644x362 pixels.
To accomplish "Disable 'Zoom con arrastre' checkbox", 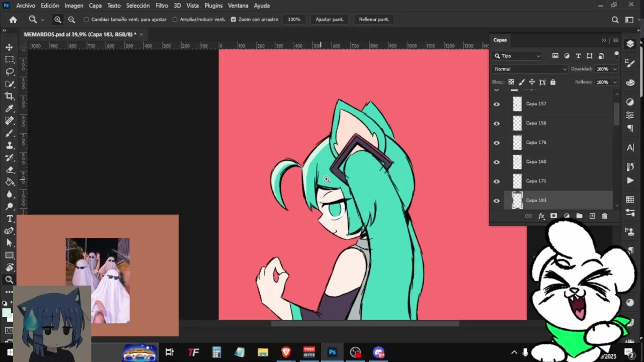I will click(x=233, y=20).
